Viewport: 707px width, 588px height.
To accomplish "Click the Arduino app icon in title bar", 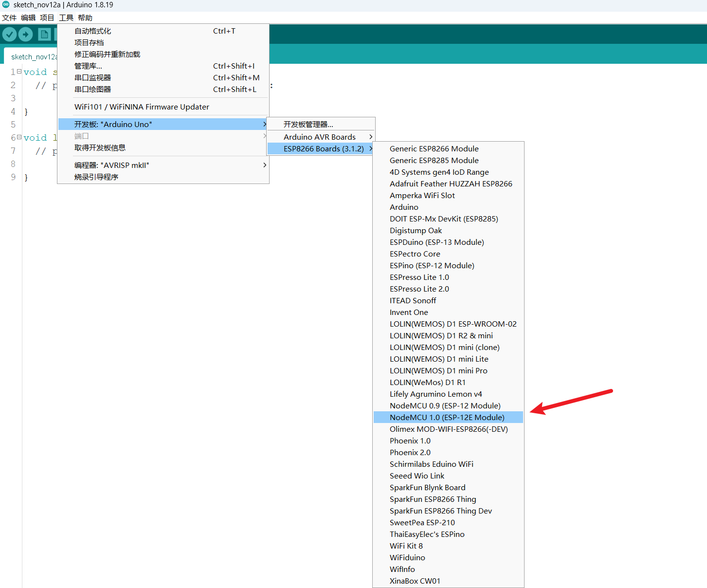I will [x=6, y=4].
